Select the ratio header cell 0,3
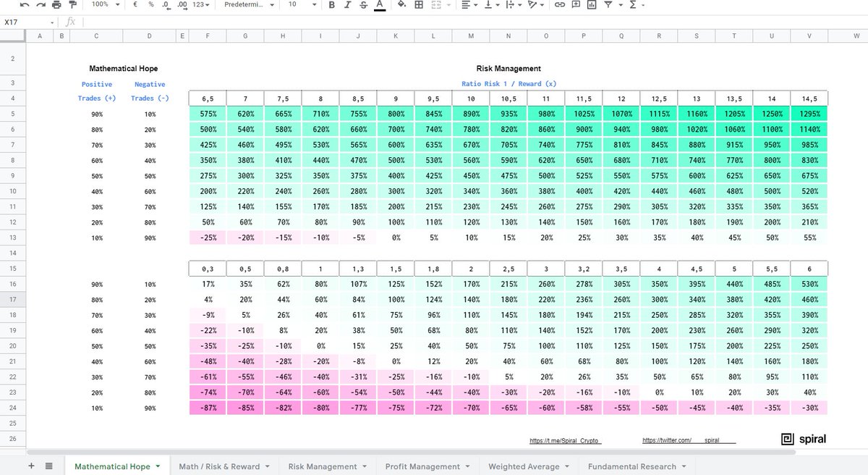Viewport: 868px width, 475px height. coord(207,269)
